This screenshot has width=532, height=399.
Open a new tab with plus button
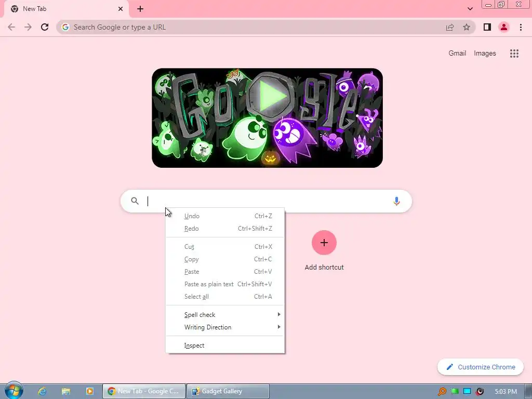[140, 9]
